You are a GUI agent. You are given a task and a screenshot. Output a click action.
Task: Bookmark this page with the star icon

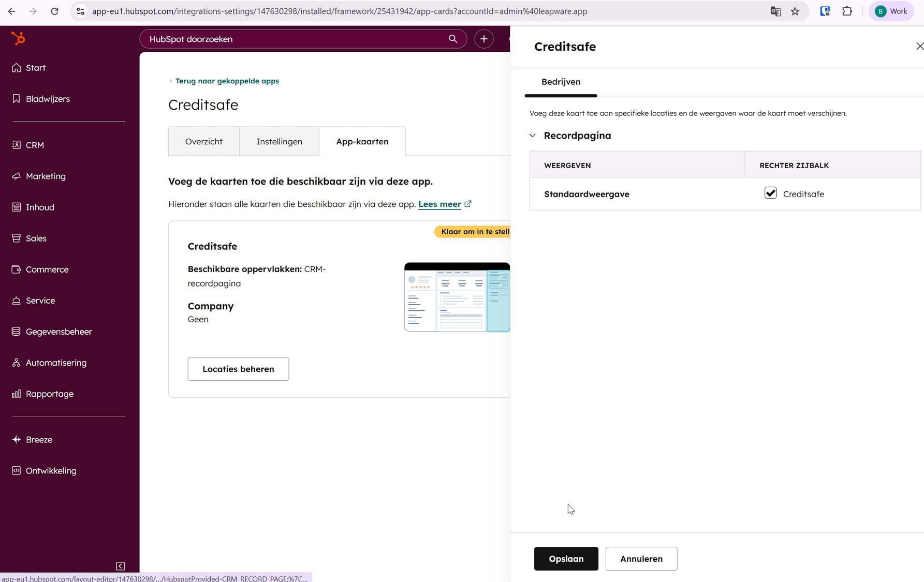point(795,11)
